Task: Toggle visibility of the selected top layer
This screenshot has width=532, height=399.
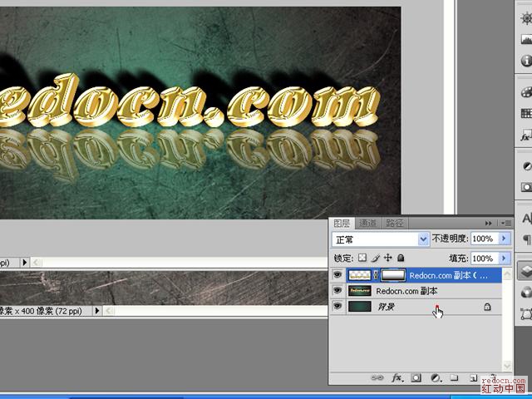Action: point(337,274)
